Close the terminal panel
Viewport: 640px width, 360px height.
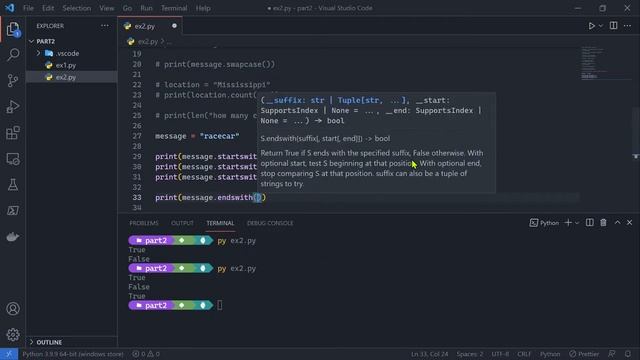[629, 222]
